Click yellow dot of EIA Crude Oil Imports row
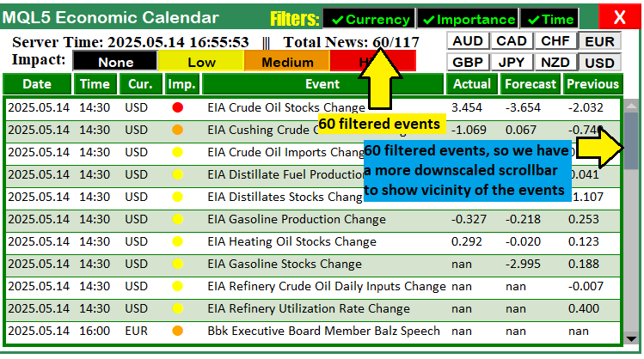The width and height of the screenshot is (644, 359). coord(177,152)
